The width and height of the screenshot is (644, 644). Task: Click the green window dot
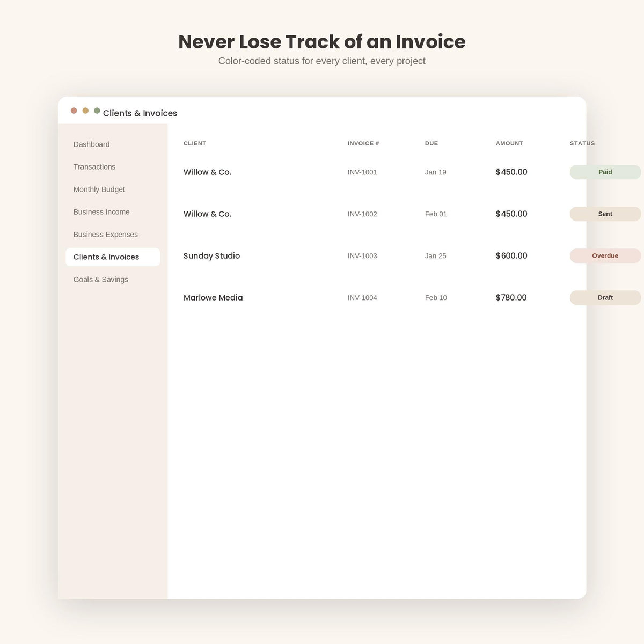click(x=97, y=111)
